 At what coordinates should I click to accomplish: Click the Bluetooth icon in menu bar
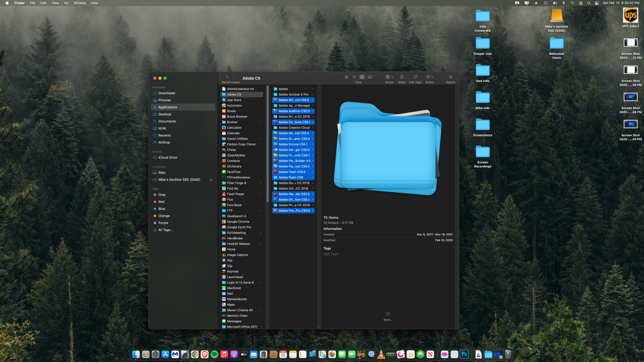(563, 3)
